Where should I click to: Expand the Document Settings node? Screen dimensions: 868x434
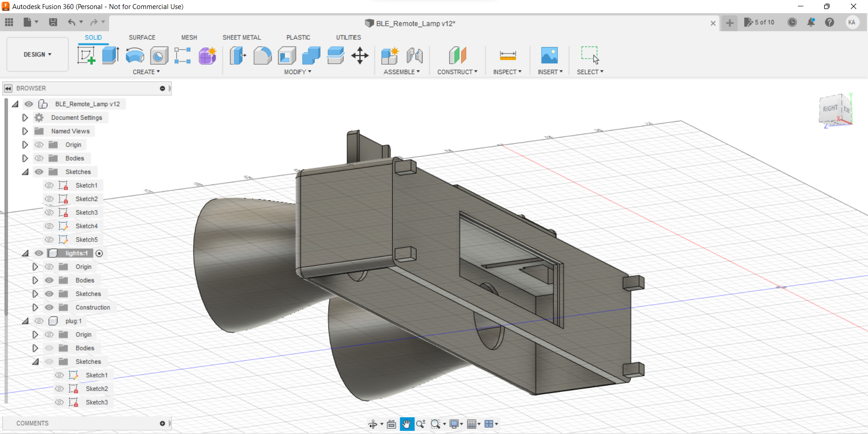pos(25,118)
